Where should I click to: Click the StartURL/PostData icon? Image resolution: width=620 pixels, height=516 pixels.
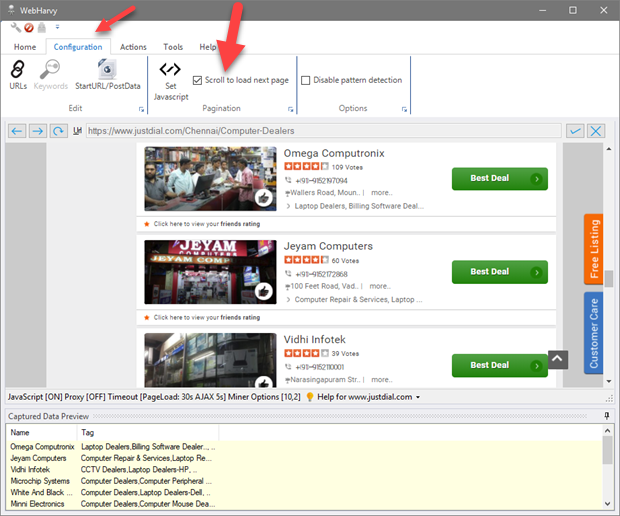[108, 74]
